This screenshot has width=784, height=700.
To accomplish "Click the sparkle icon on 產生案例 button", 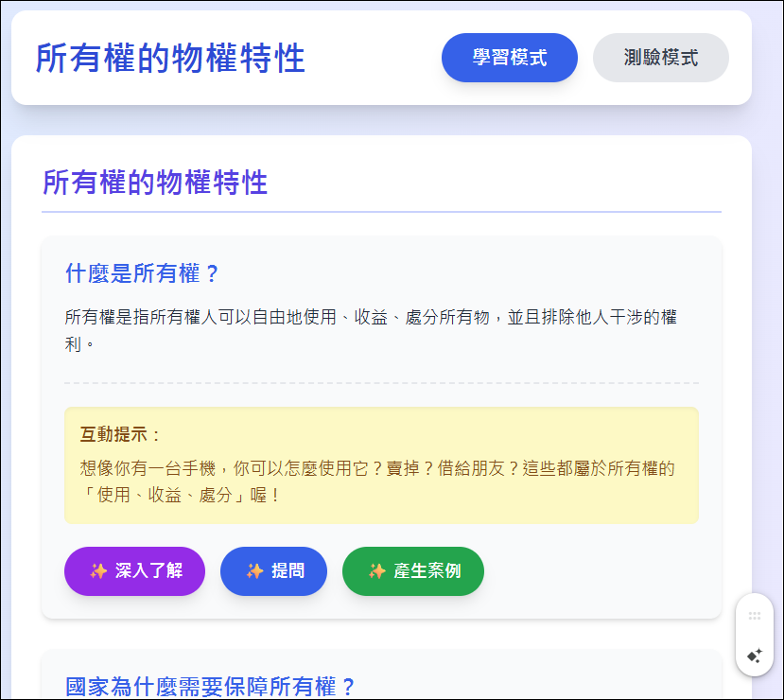I will click(377, 571).
